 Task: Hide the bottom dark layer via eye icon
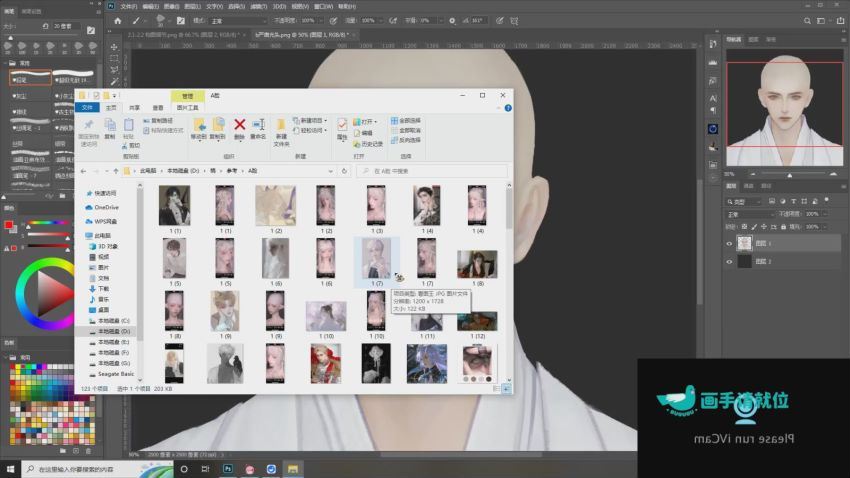point(729,262)
